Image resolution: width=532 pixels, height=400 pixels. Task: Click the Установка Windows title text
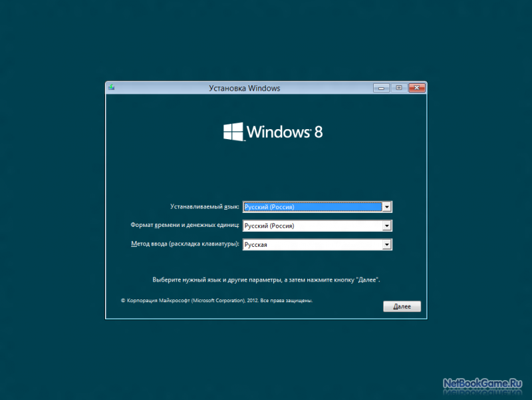click(x=244, y=89)
